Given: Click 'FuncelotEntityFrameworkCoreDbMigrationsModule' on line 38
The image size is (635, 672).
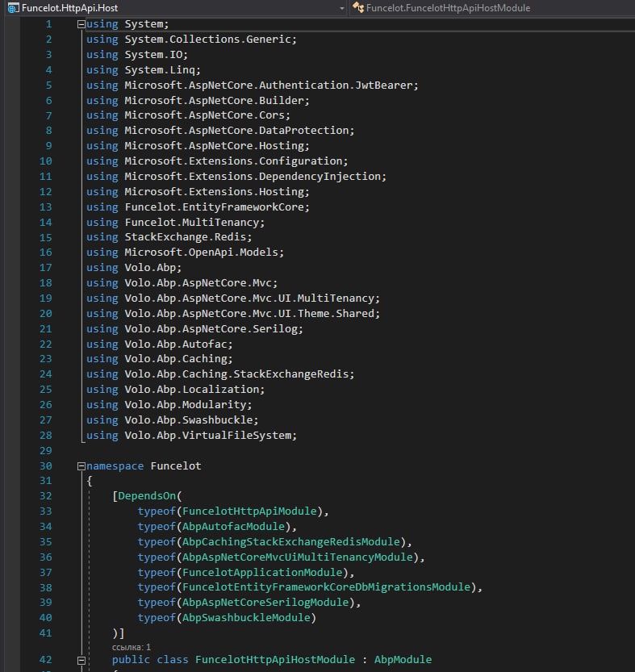Looking at the screenshot, I should coord(326,587).
